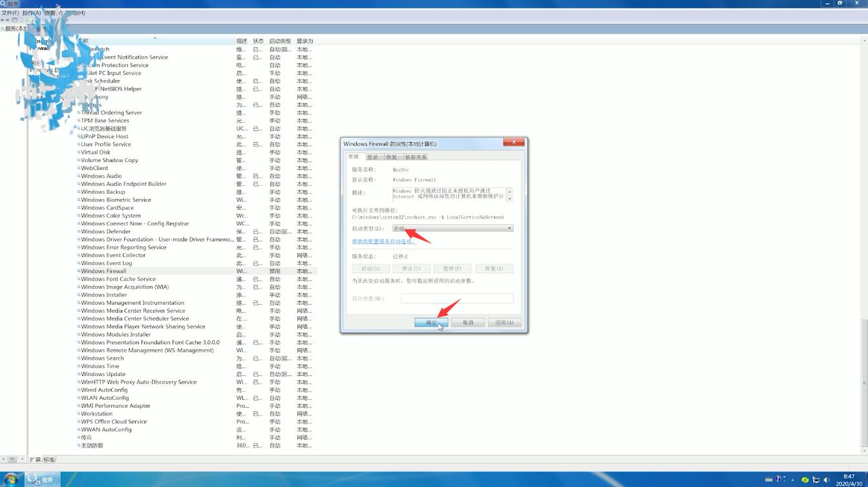
Task: Open the 操作(A) menu
Action: tap(32, 13)
